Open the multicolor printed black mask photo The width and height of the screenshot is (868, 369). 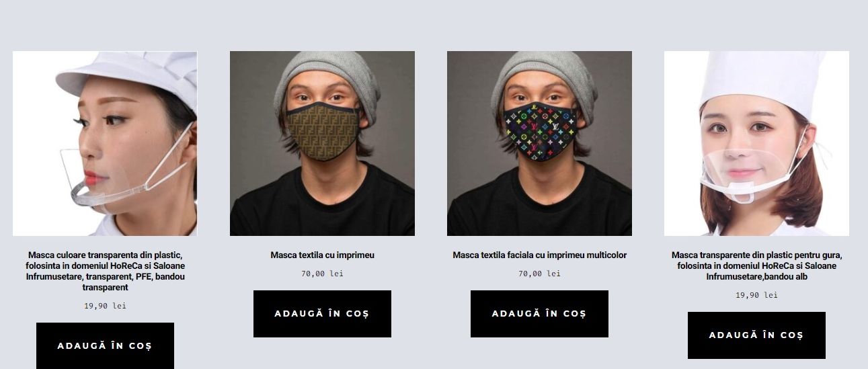(539, 143)
